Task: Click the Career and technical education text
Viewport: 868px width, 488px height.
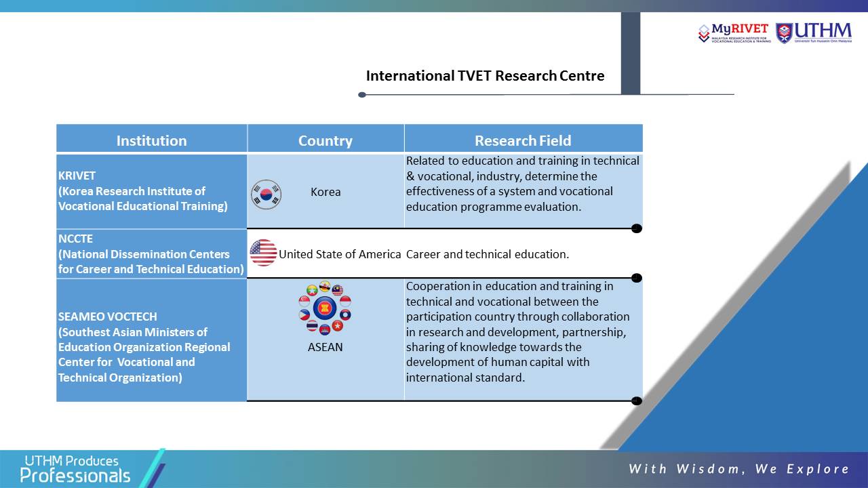Action: pos(488,254)
